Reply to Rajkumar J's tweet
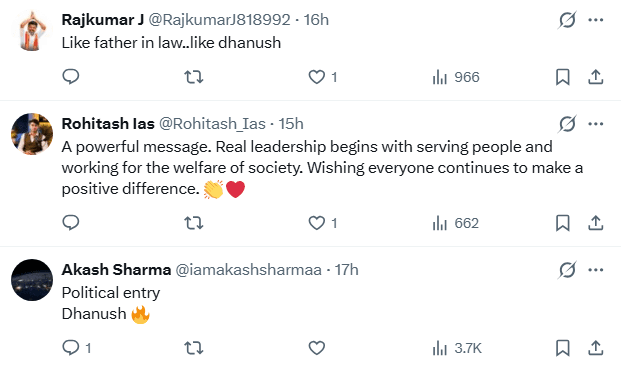This screenshot has width=621, height=368. coord(71,77)
